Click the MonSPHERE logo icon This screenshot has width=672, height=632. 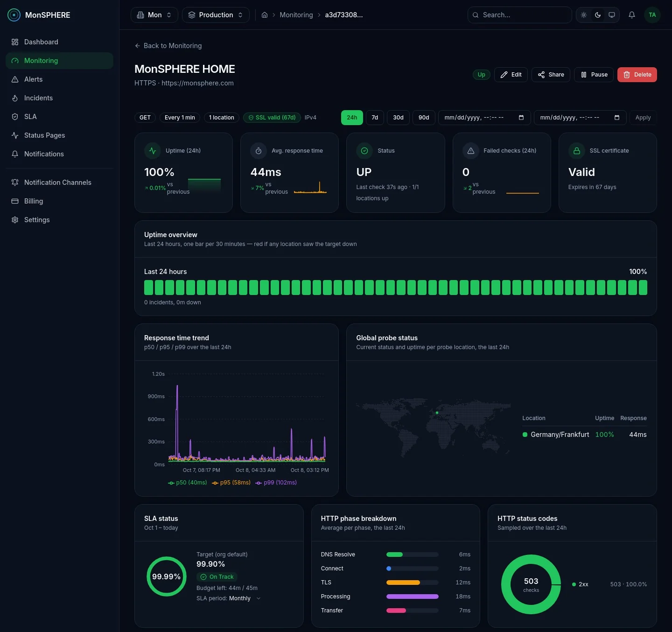click(14, 15)
